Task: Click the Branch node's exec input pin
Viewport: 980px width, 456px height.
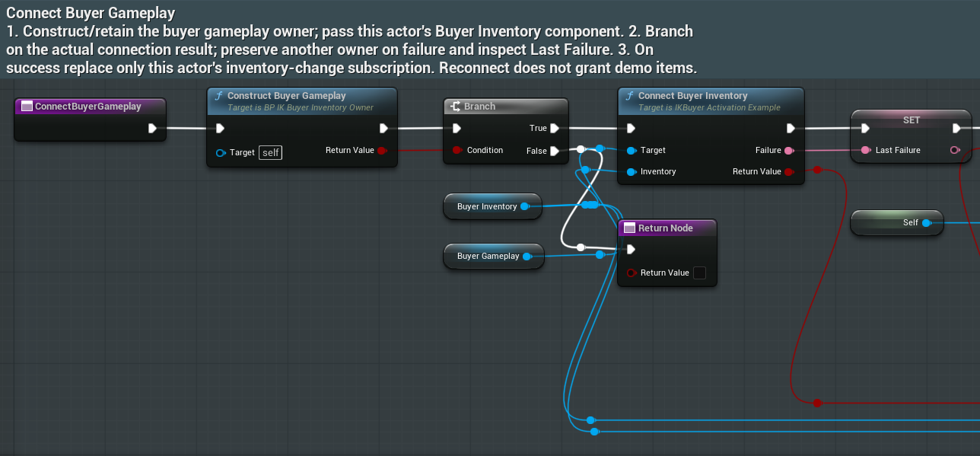Action: pyautogui.click(x=457, y=128)
